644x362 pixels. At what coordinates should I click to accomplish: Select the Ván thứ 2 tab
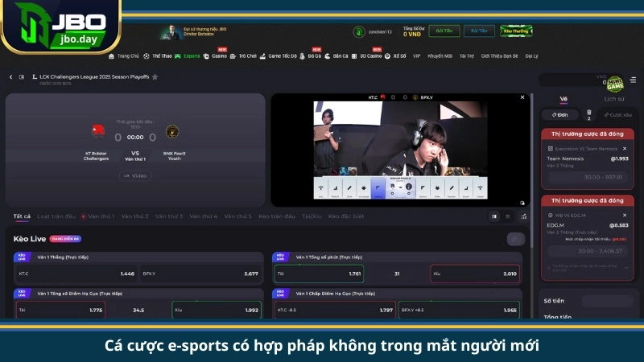(134, 216)
